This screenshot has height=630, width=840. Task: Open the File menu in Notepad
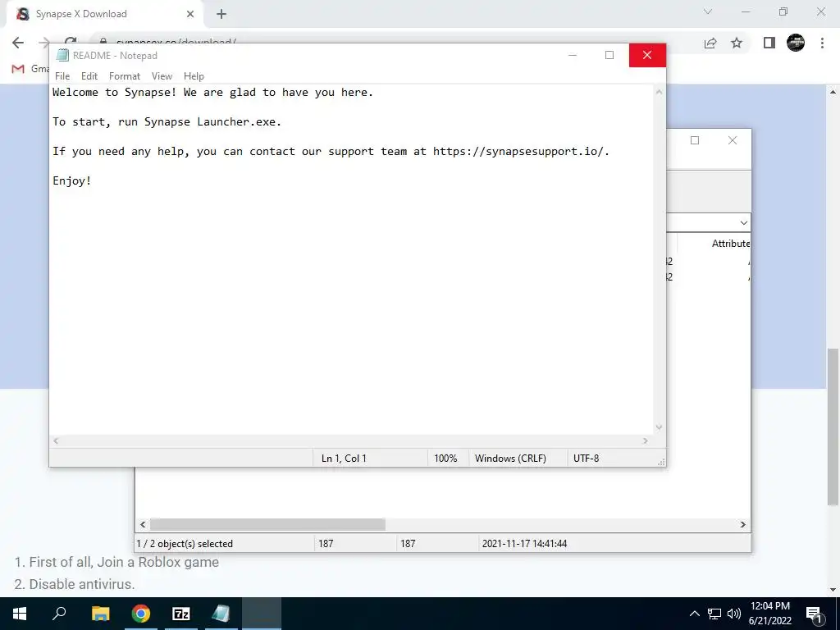(62, 76)
